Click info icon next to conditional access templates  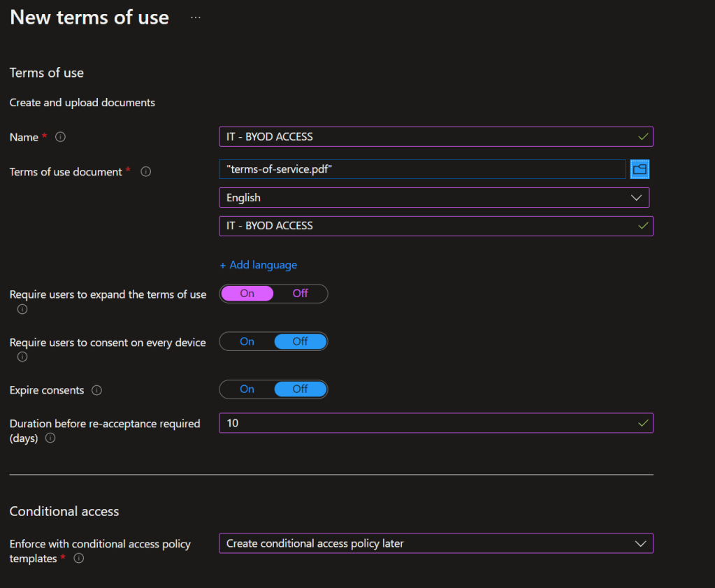pyautogui.click(x=79, y=559)
